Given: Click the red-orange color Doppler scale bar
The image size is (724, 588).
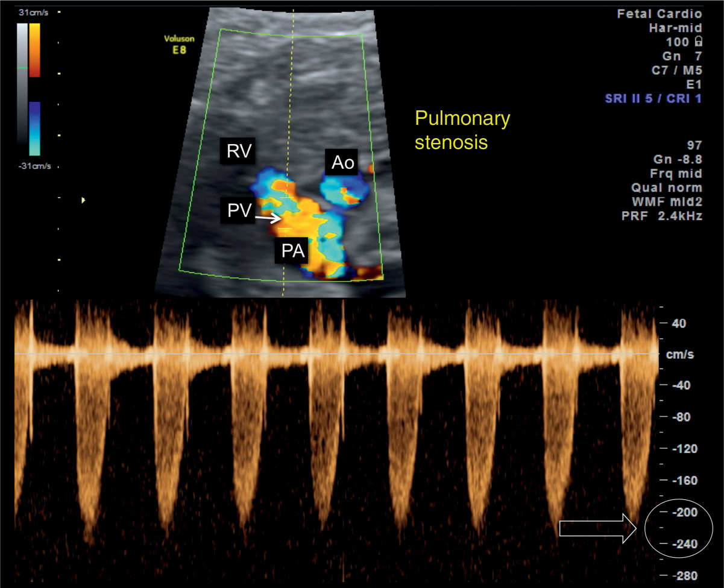Looking at the screenshot, I should (x=34, y=51).
